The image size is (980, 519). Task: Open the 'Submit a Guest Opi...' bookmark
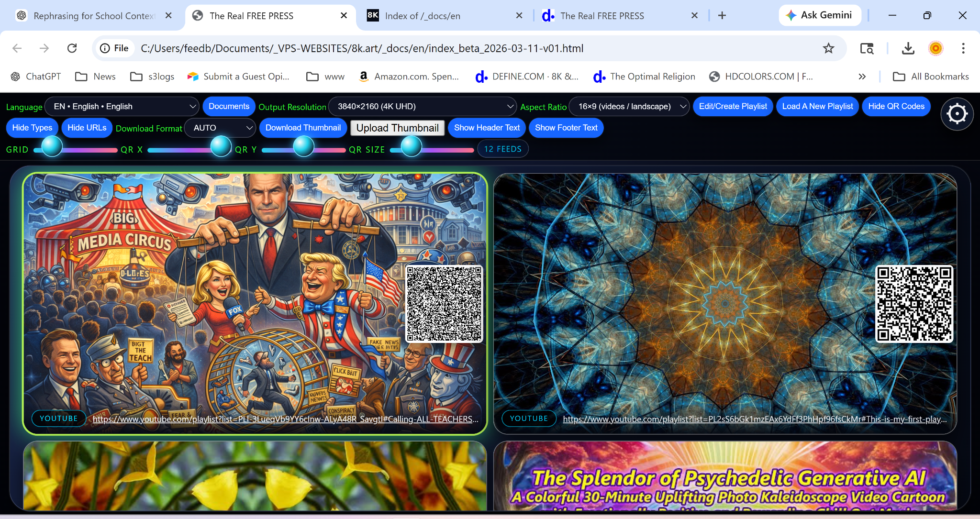pyautogui.click(x=238, y=77)
